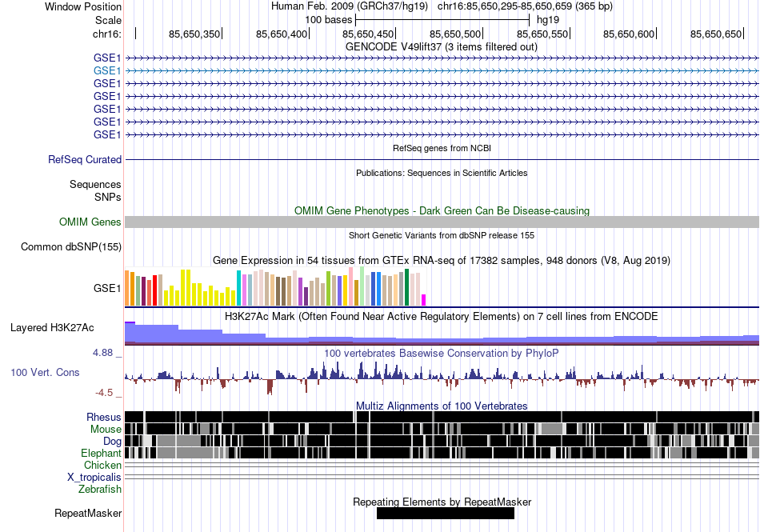This screenshot has width=760, height=532.
Task: Click the 4.88 PhyloP upper scale value
Action: pos(102,353)
